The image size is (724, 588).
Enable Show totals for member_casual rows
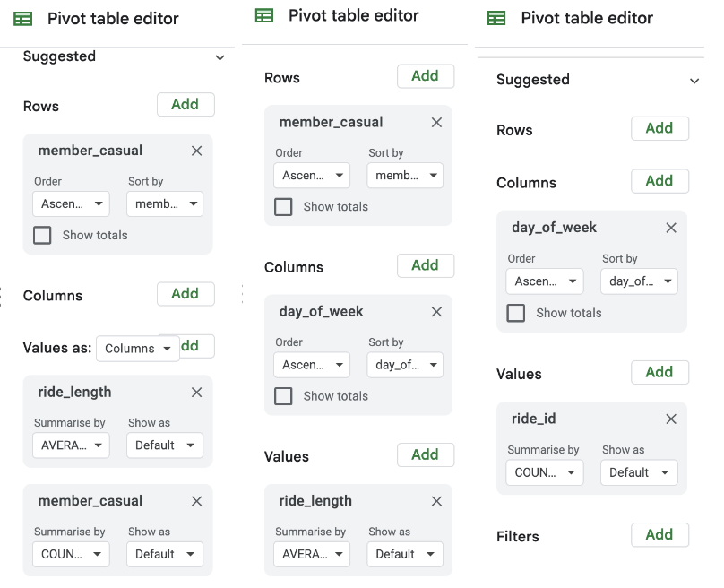coord(41,235)
